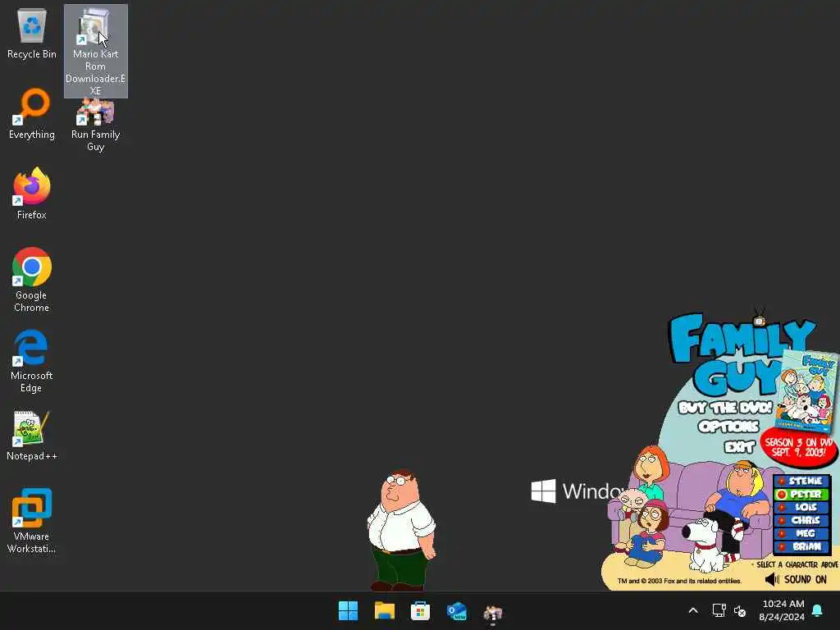Screen dimensions: 840x630
Task: Click Exit in the Family Guy panel
Action: click(x=739, y=446)
